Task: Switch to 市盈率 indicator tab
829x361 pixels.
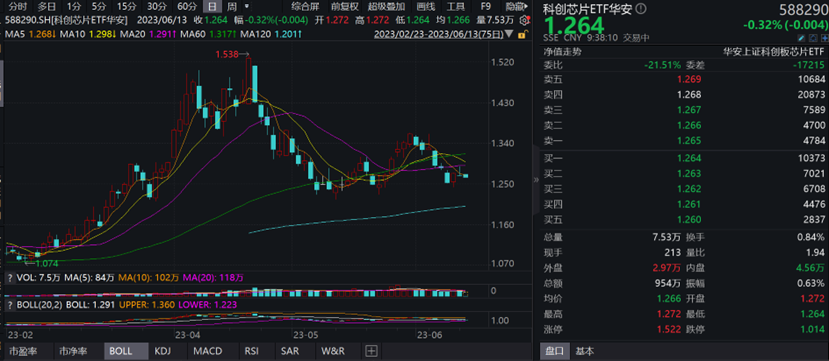Action: click(x=29, y=351)
